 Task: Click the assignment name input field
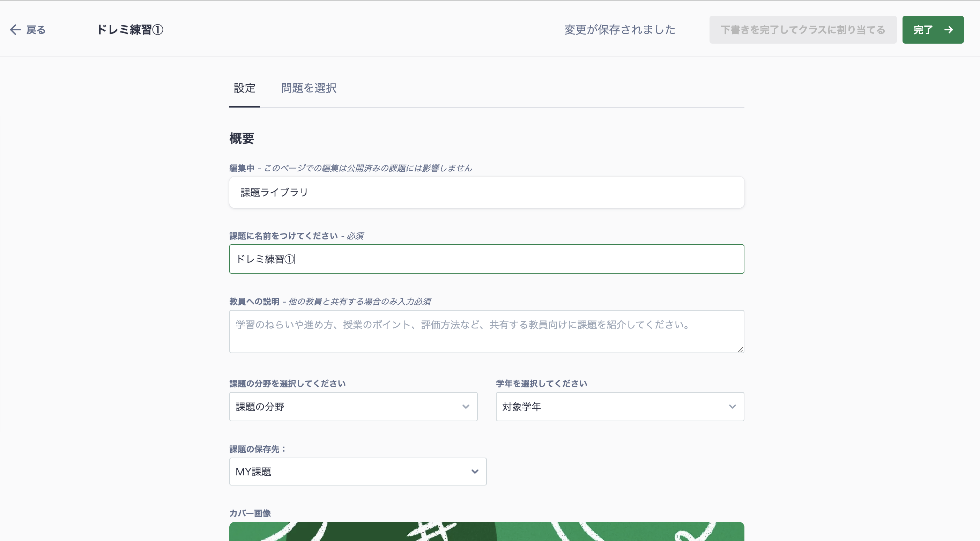click(487, 259)
